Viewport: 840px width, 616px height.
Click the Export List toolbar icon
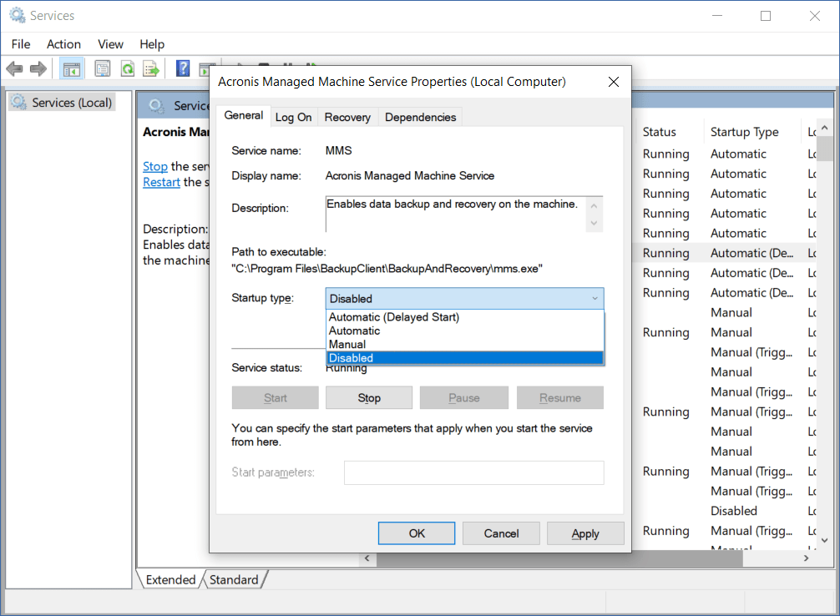pos(151,68)
